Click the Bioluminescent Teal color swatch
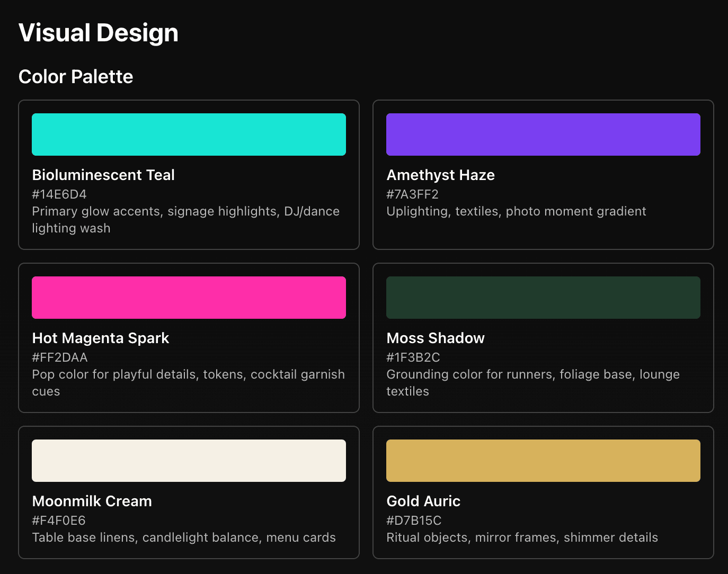 tap(189, 134)
